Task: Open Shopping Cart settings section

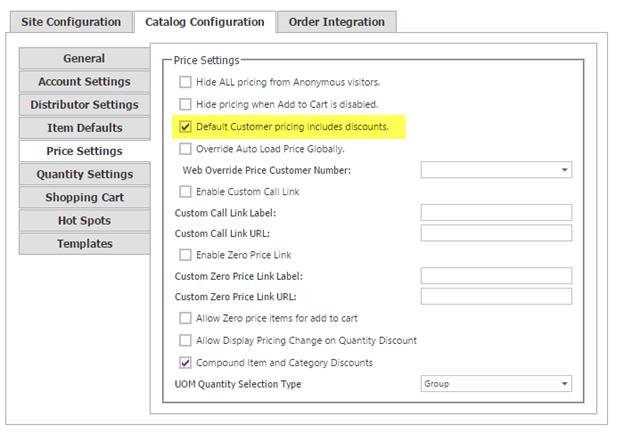Action: tap(84, 197)
